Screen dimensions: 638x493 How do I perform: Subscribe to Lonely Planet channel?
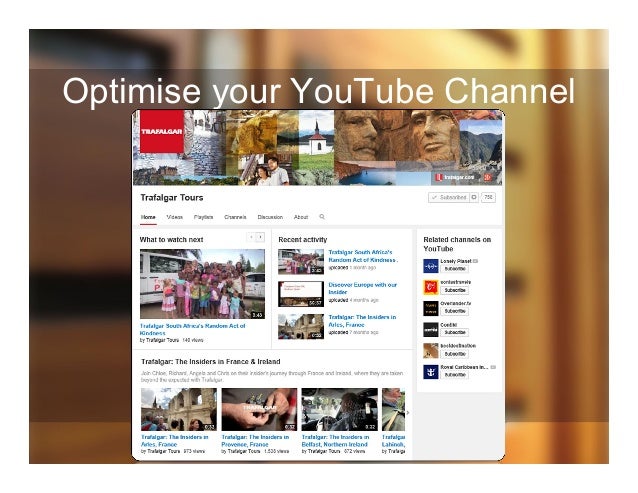click(454, 269)
